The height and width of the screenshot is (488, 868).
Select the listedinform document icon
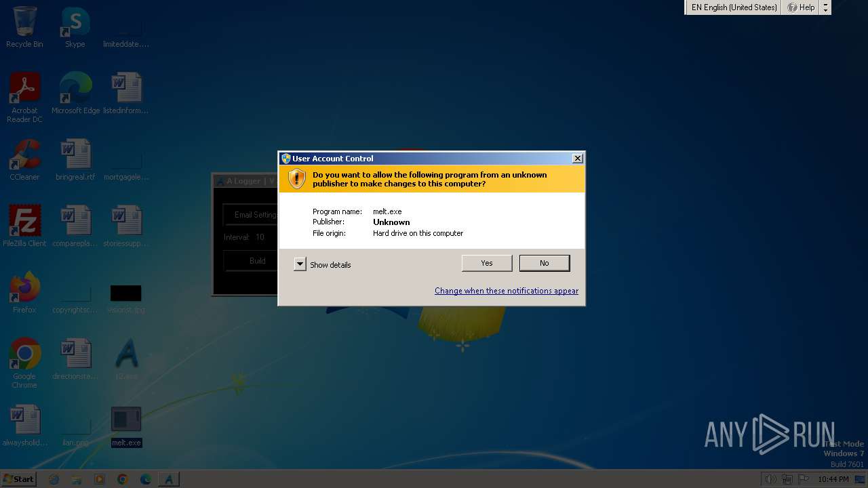[126, 94]
